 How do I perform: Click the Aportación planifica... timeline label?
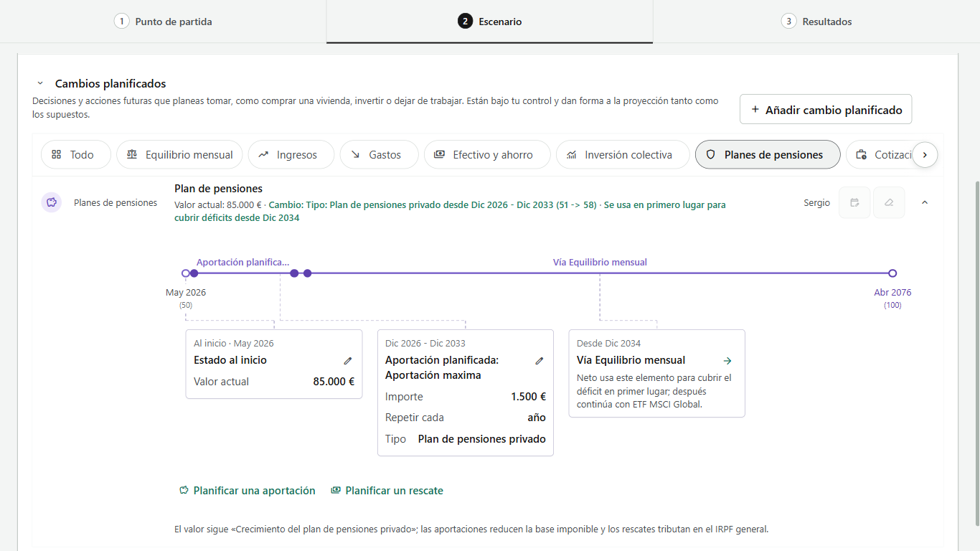(x=242, y=262)
